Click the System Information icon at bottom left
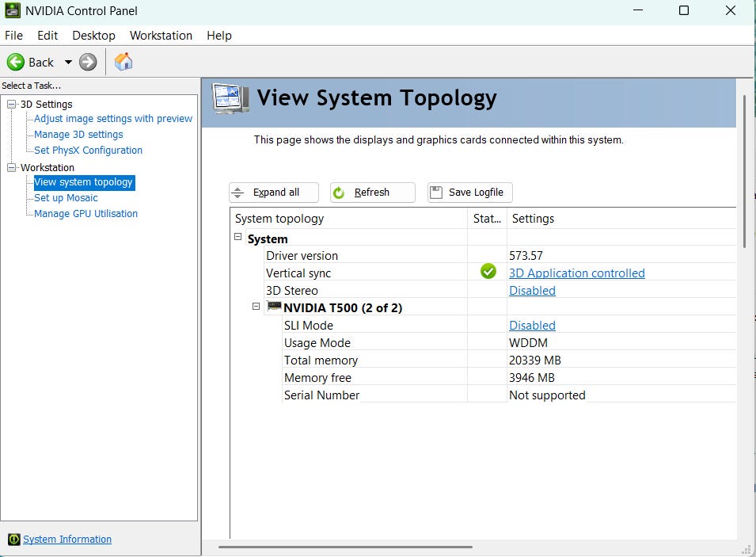Image resolution: width=756 pixels, height=557 pixels. pos(13,540)
